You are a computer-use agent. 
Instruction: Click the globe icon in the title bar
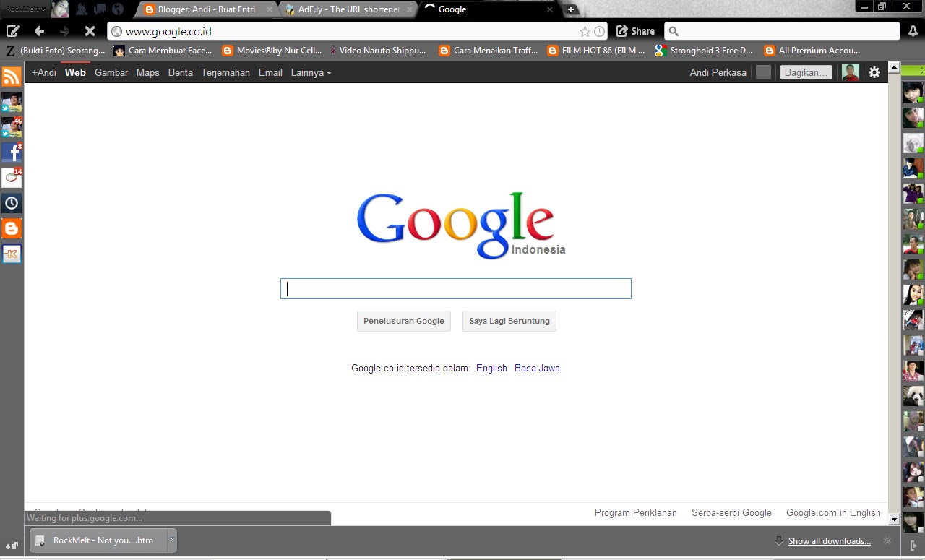tap(118, 9)
